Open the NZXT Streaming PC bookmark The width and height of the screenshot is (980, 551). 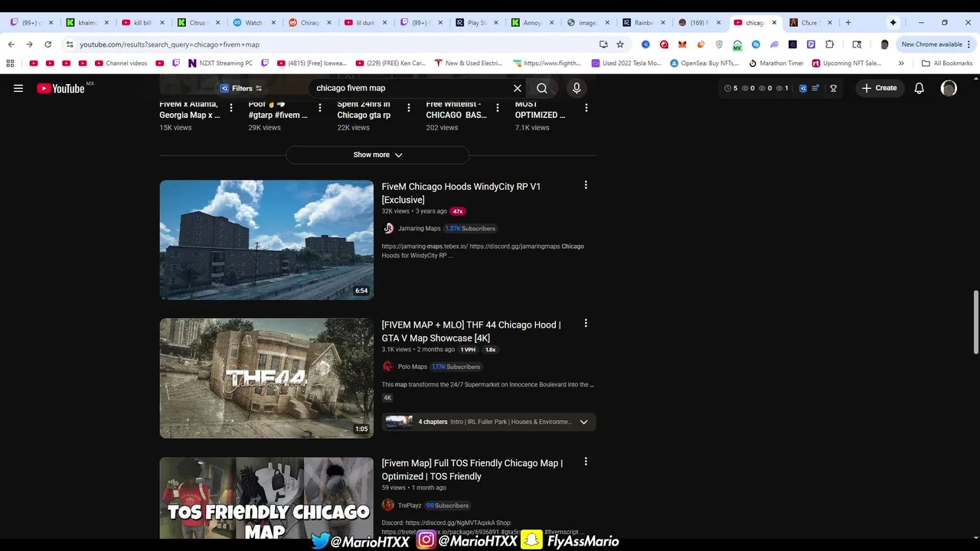[220, 63]
